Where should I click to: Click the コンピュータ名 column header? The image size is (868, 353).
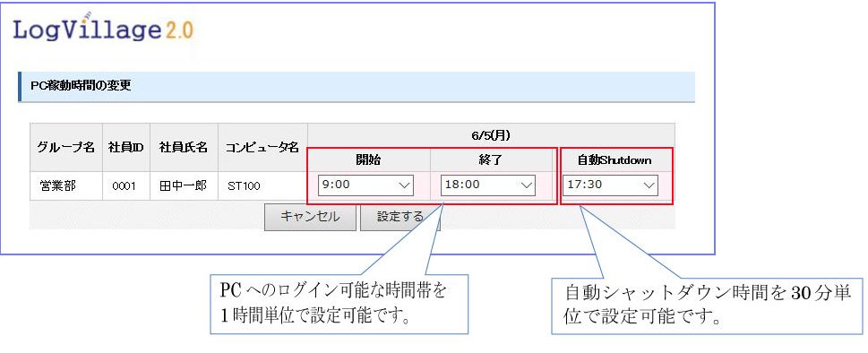coord(262,148)
